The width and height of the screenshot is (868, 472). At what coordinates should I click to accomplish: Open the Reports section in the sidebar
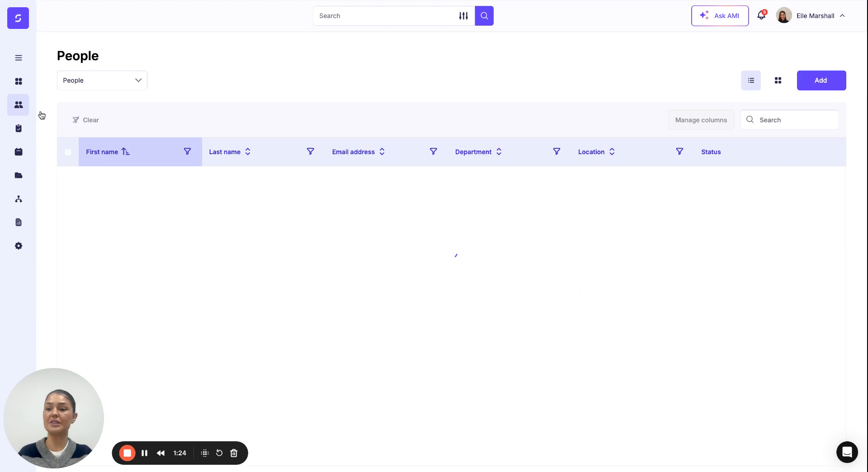tap(18, 222)
